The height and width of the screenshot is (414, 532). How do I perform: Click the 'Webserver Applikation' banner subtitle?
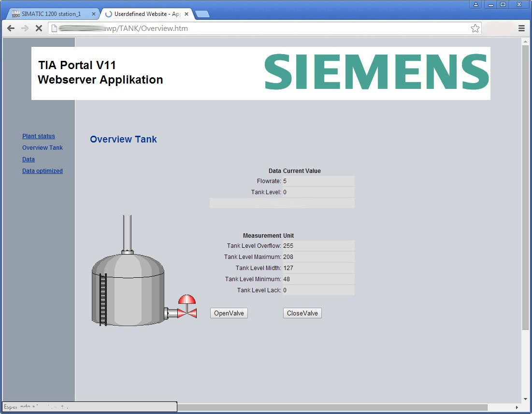click(x=101, y=80)
